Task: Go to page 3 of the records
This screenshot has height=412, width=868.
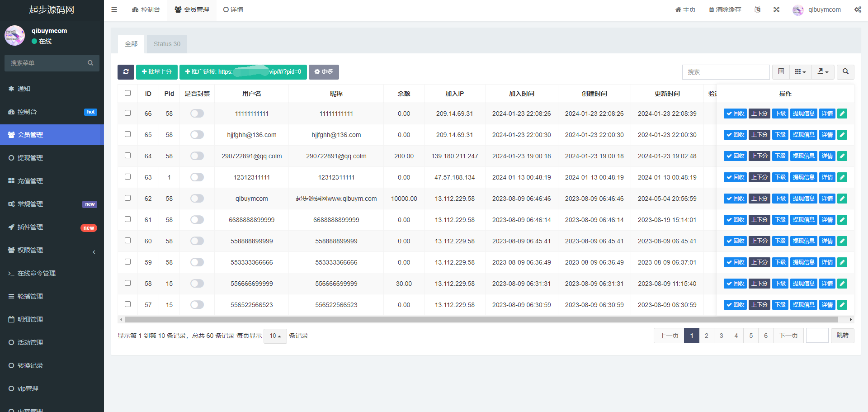Action: [721, 336]
